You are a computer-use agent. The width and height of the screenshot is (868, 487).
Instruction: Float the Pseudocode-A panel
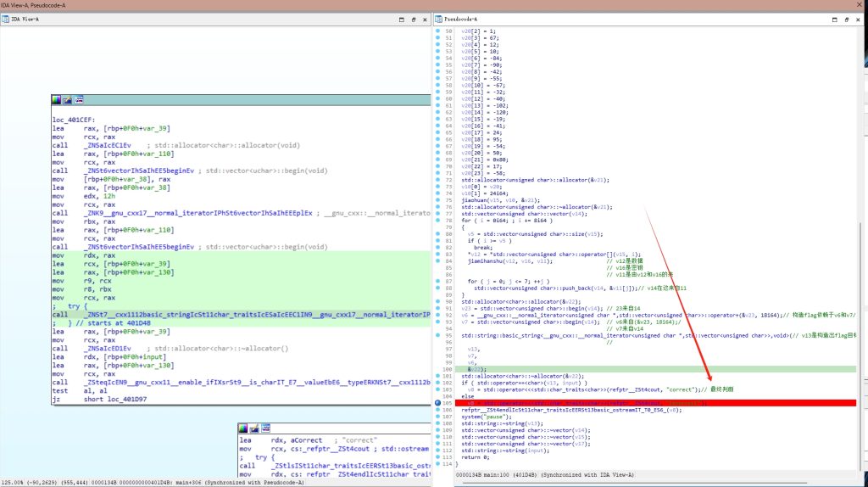847,20
